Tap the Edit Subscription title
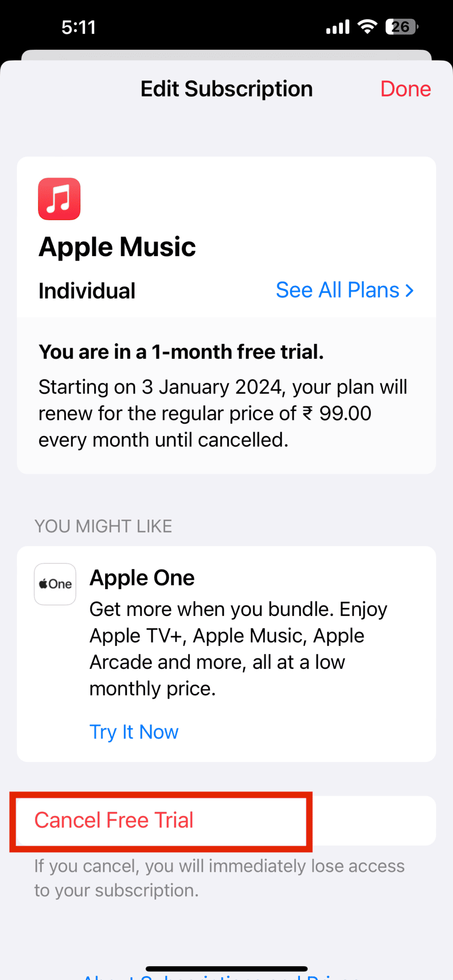Viewport: 453px width, 980px height. (x=226, y=89)
